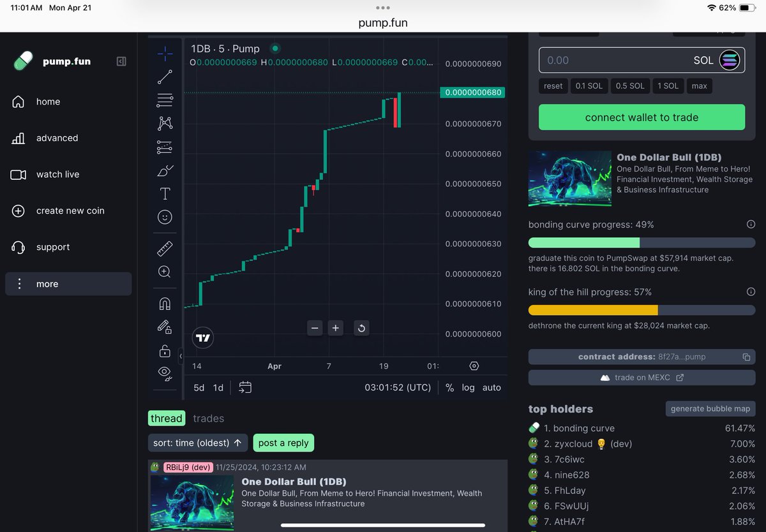The height and width of the screenshot is (532, 766).
Task: Set chart range to 1d
Action: (x=218, y=387)
